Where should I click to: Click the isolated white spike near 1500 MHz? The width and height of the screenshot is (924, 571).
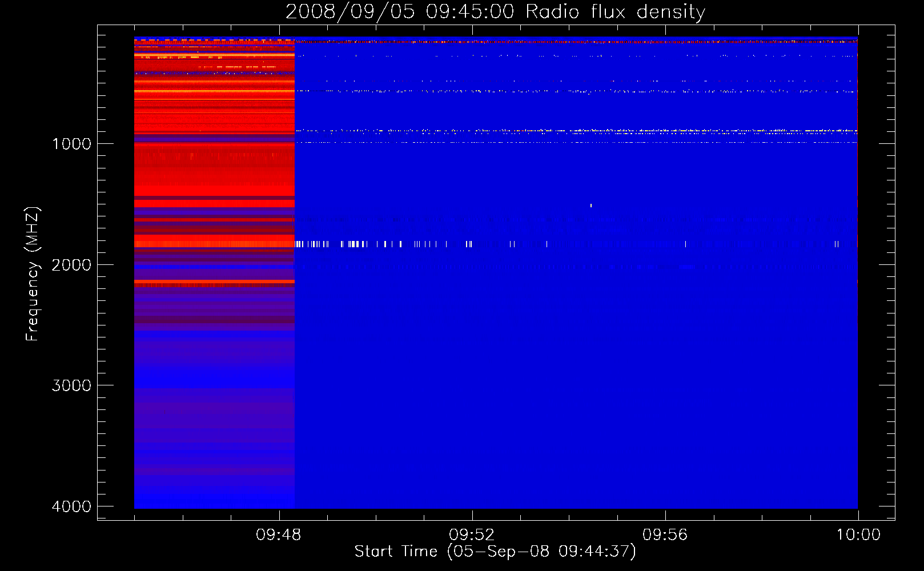pos(590,206)
